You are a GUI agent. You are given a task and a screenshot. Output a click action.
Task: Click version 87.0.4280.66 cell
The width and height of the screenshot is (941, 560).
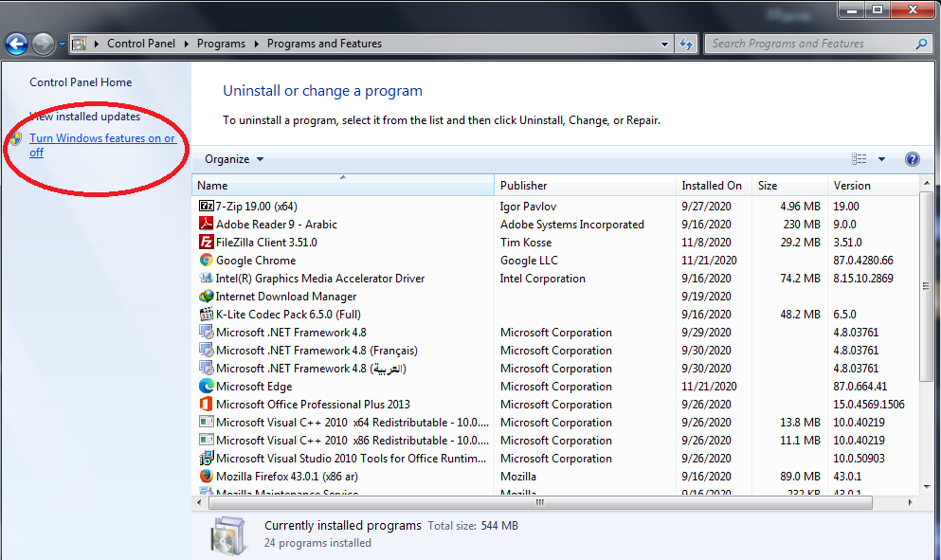click(863, 260)
